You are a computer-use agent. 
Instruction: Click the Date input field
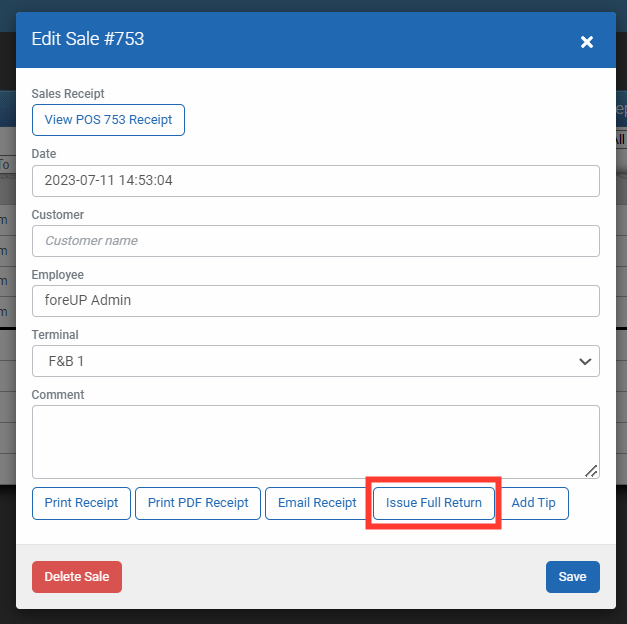pos(315,181)
